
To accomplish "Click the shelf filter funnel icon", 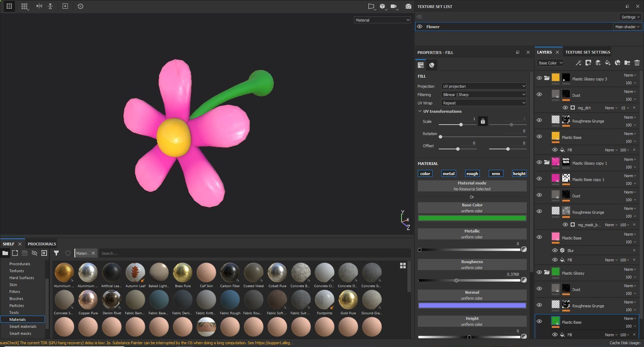I will 56,253.
